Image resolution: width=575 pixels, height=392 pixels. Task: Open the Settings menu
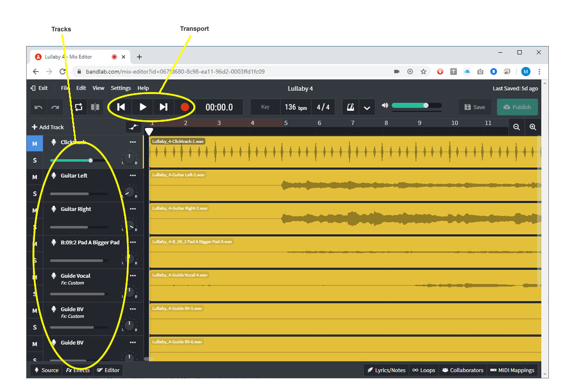pyautogui.click(x=120, y=88)
